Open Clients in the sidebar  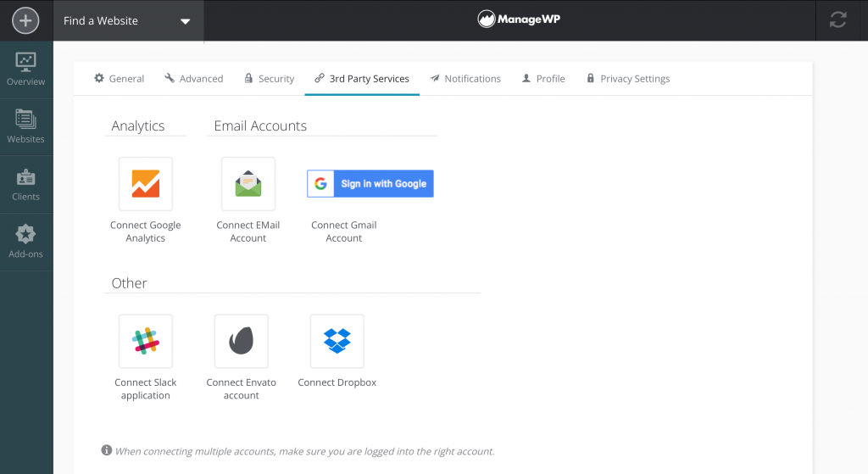click(x=26, y=184)
